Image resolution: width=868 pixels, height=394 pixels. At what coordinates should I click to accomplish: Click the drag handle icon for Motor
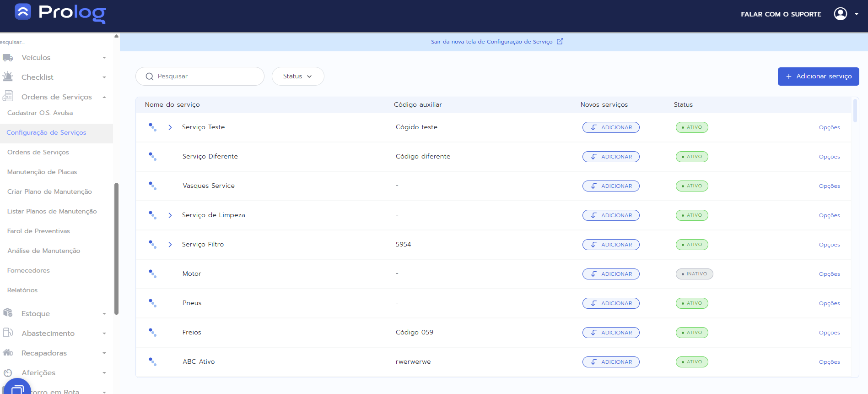[152, 274]
